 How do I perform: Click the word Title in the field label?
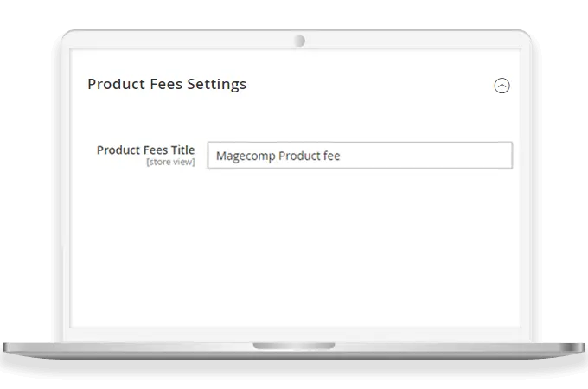(x=182, y=150)
